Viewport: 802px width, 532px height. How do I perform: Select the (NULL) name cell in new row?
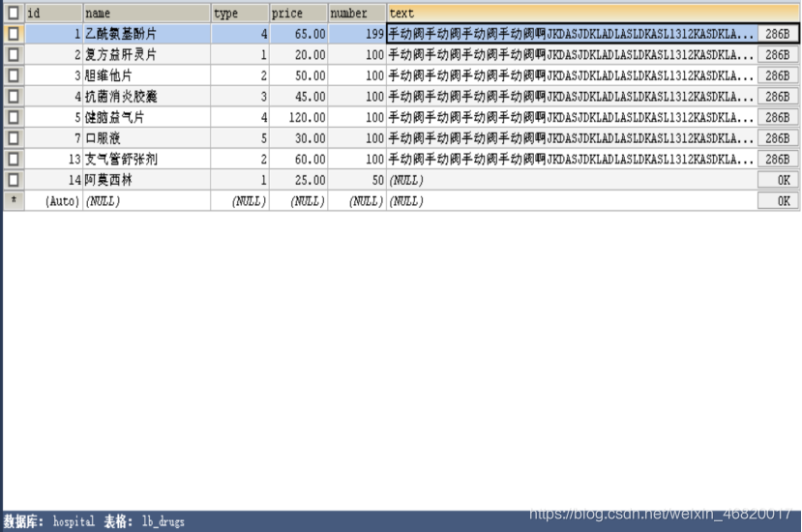(x=146, y=201)
